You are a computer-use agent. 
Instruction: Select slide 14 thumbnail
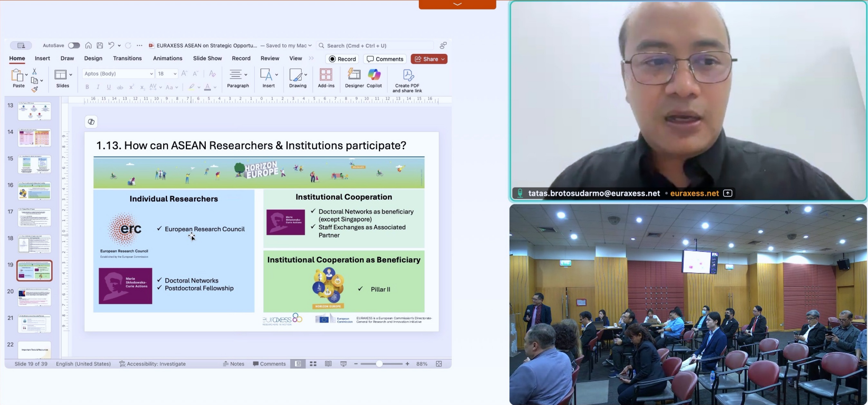click(x=34, y=138)
